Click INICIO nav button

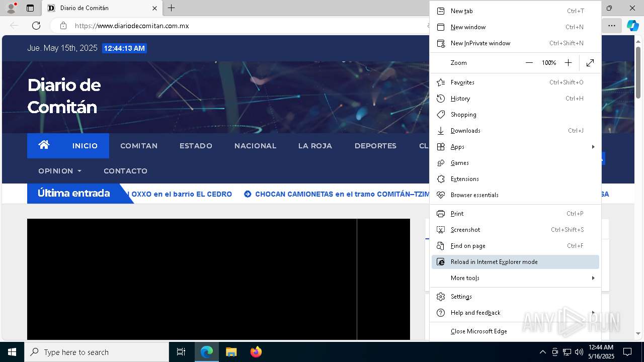pos(85,146)
